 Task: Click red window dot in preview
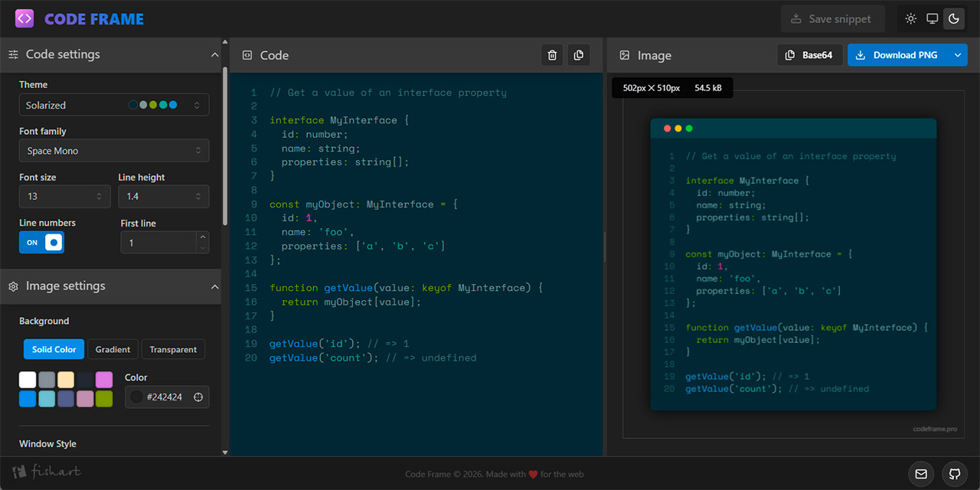[667, 129]
